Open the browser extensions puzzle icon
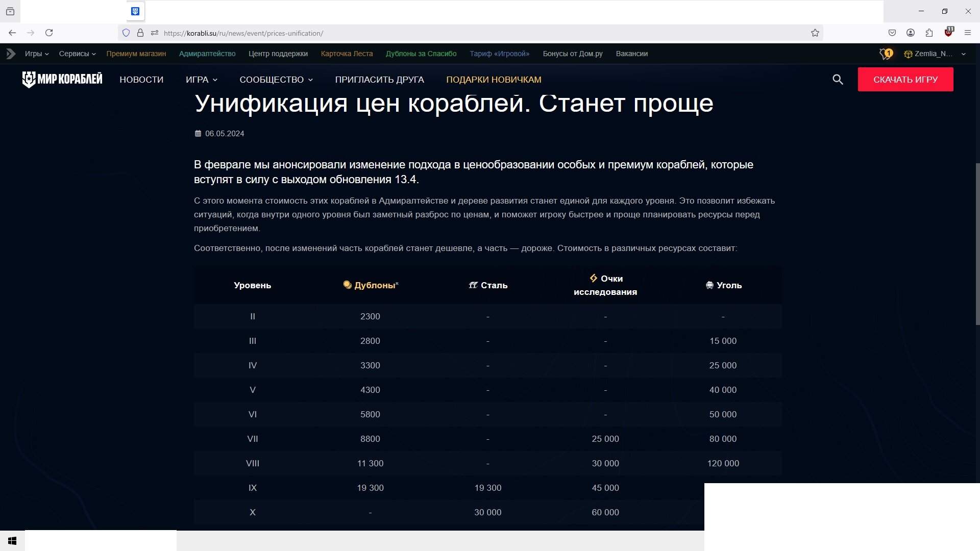The height and width of the screenshot is (551, 980). (929, 33)
